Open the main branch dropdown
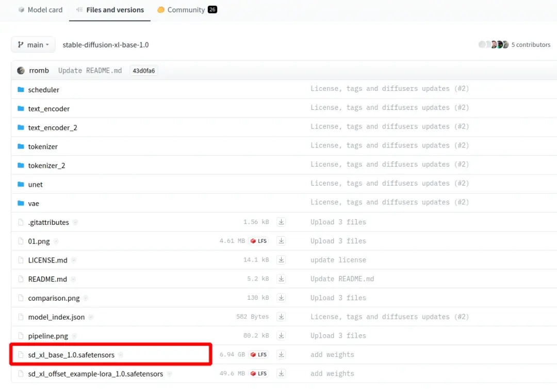The image size is (557, 392). pos(33,45)
